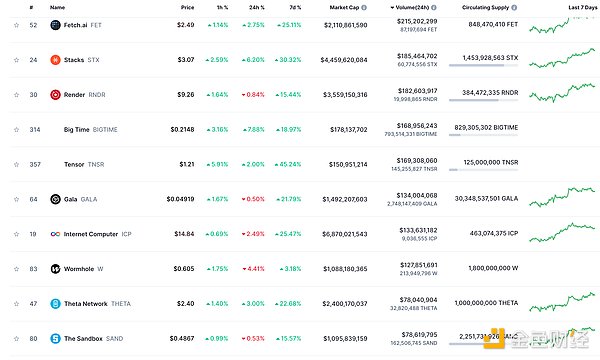The image size is (600, 360).
Task: Toggle the watchlist star for Big Time
Action: pos(16,130)
